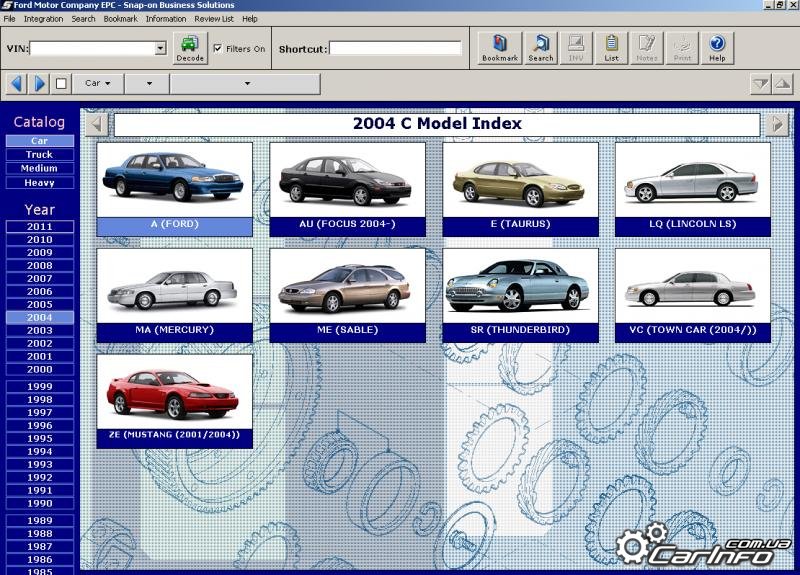Choose year 1987
The width and height of the screenshot is (800, 575).
tap(40, 547)
